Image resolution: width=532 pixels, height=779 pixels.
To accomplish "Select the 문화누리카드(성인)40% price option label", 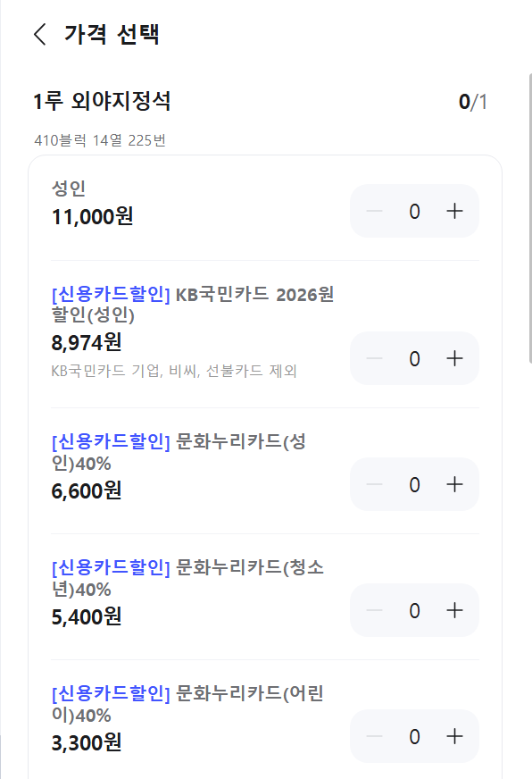I will coord(179,452).
